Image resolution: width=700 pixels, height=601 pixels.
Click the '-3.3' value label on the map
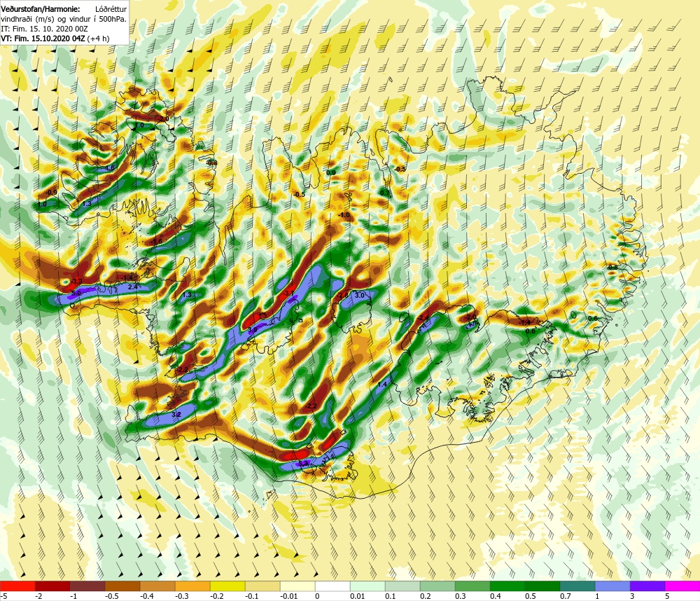(76, 281)
